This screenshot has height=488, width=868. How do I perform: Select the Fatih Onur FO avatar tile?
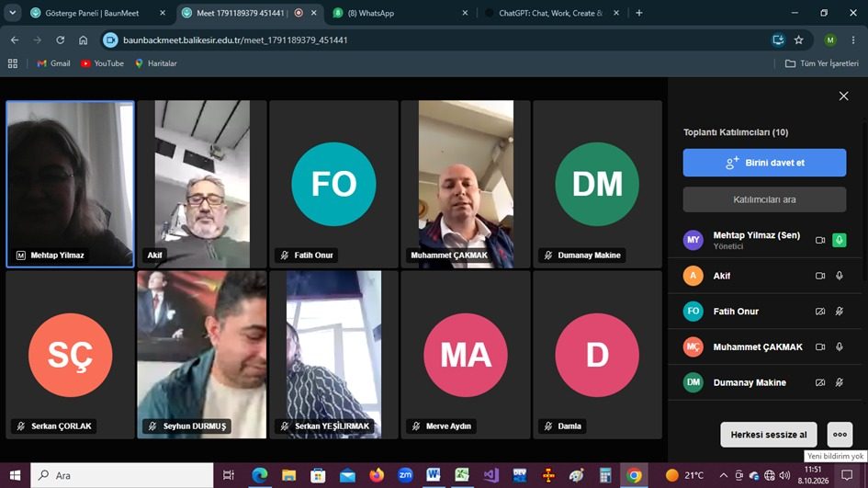[333, 184]
